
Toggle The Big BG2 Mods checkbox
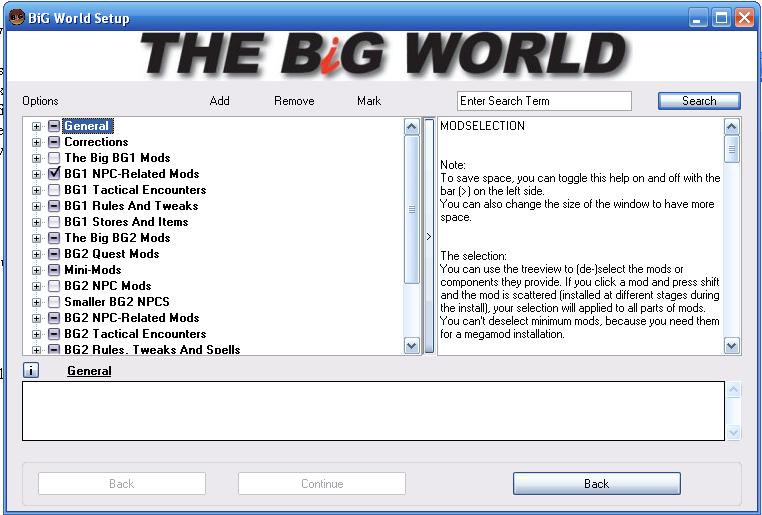point(54,238)
